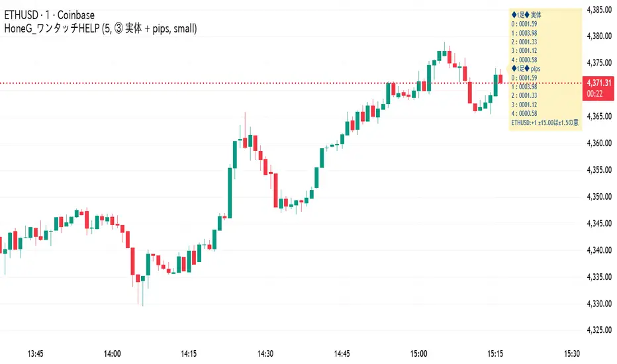
Task: Click the ◆1足◆ pips header in the table
Action: pos(526,69)
